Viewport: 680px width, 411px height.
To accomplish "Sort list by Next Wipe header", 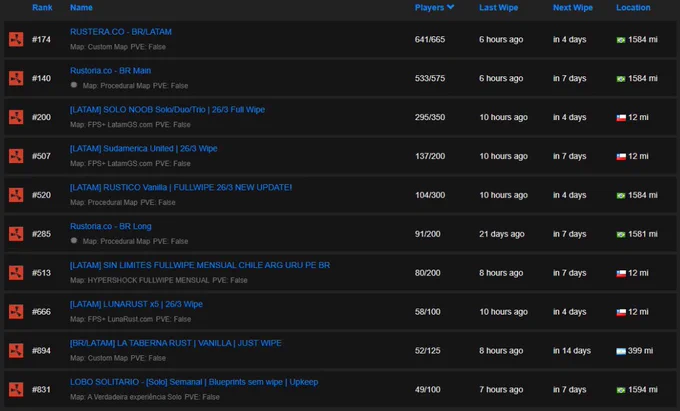I will tap(572, 7).
